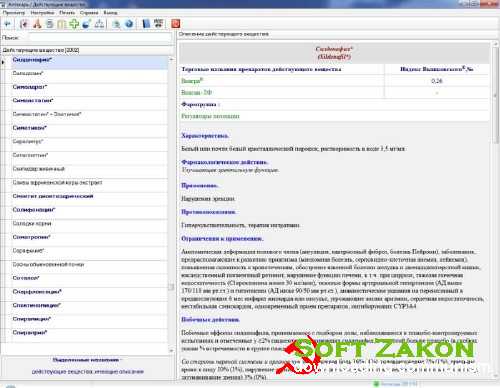Click inside the Поиск search field
Viewport: 500px width, 388px height.
tap(100, 37)
